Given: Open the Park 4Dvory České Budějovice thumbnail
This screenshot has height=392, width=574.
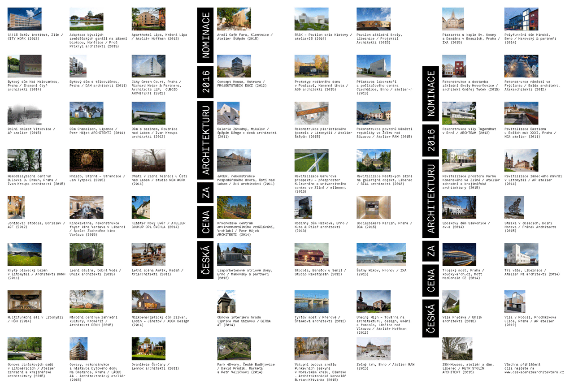Looking at the screenshot, I should [x=234, y=349].
